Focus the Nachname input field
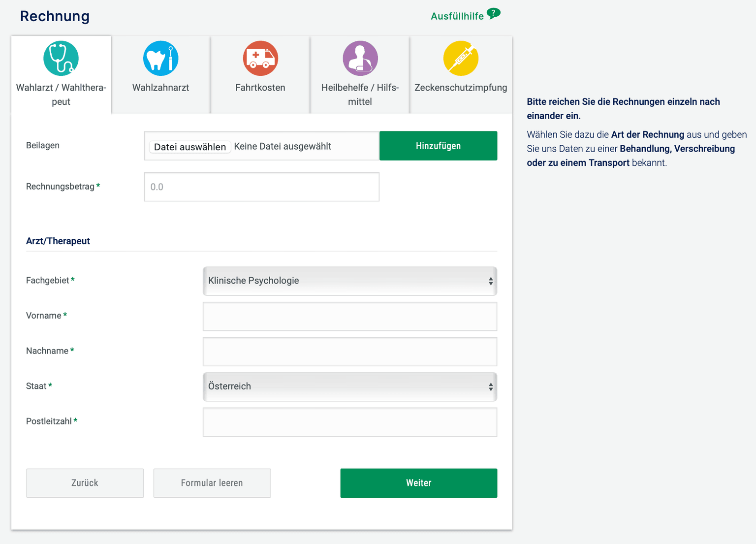Viewport: 756px width, 544px height. tap(350, 352)
